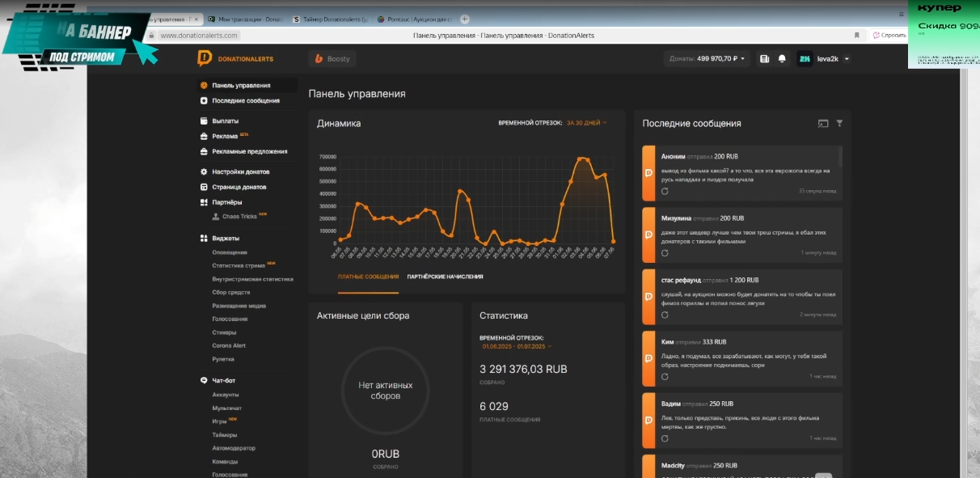Click the 'Партнёры' sidebar icon

[x=204, y=202]
